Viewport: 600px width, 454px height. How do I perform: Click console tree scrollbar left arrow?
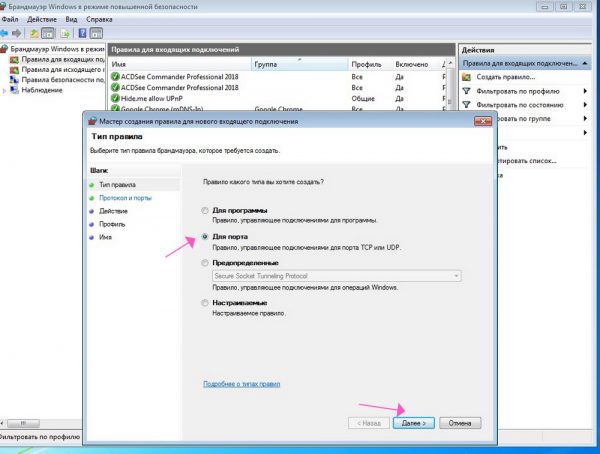(x=2, y=423)
